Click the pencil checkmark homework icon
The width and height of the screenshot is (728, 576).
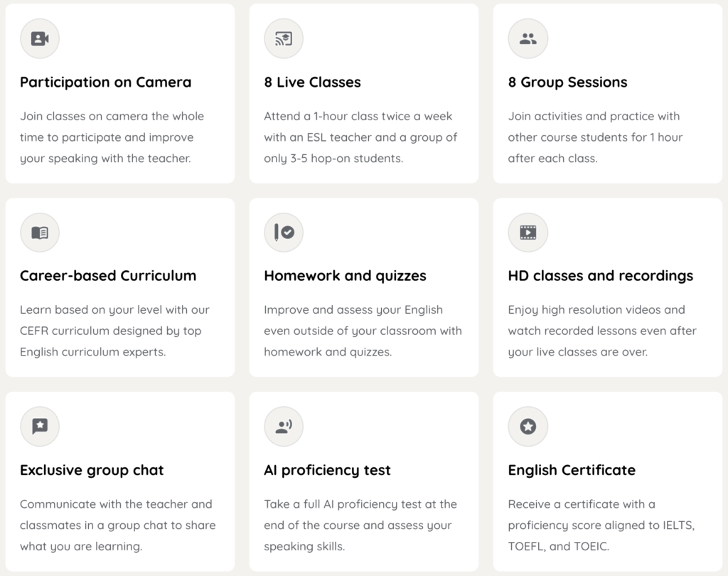pos(284,233)
